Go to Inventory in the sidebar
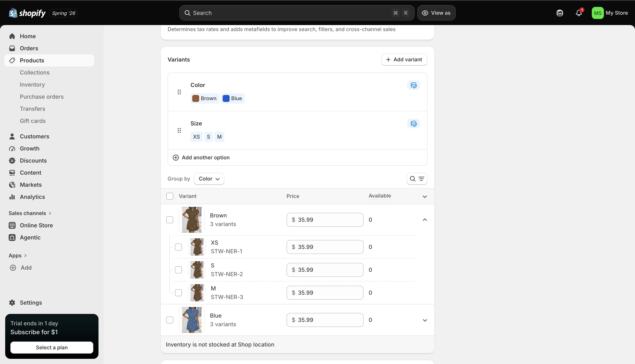 [33, 84]
